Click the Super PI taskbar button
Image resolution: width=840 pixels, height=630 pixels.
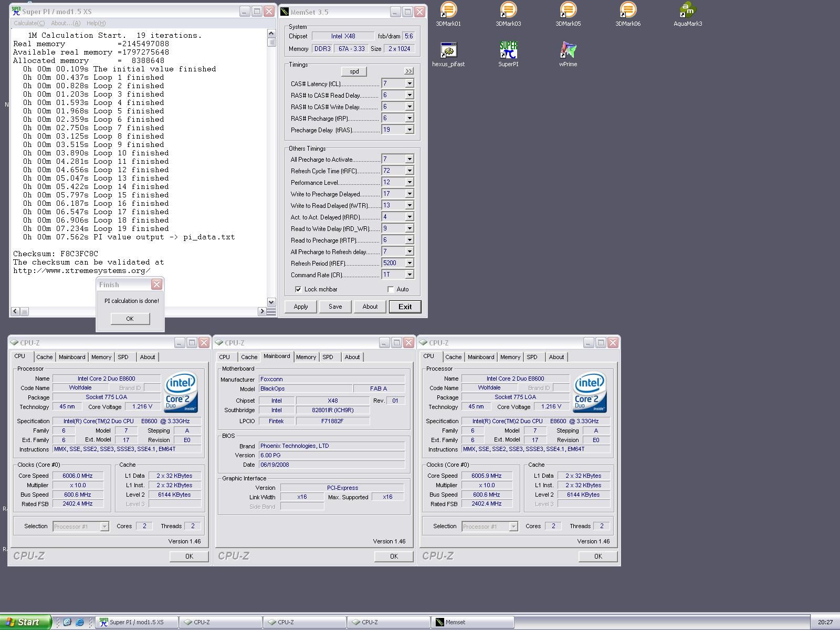pyautogui.click(x=136, y=622)
